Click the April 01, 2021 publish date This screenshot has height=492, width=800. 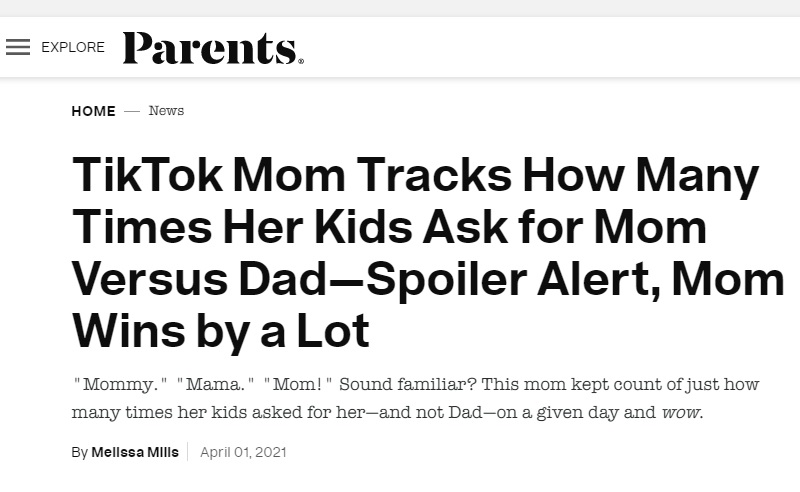point(243,452)
